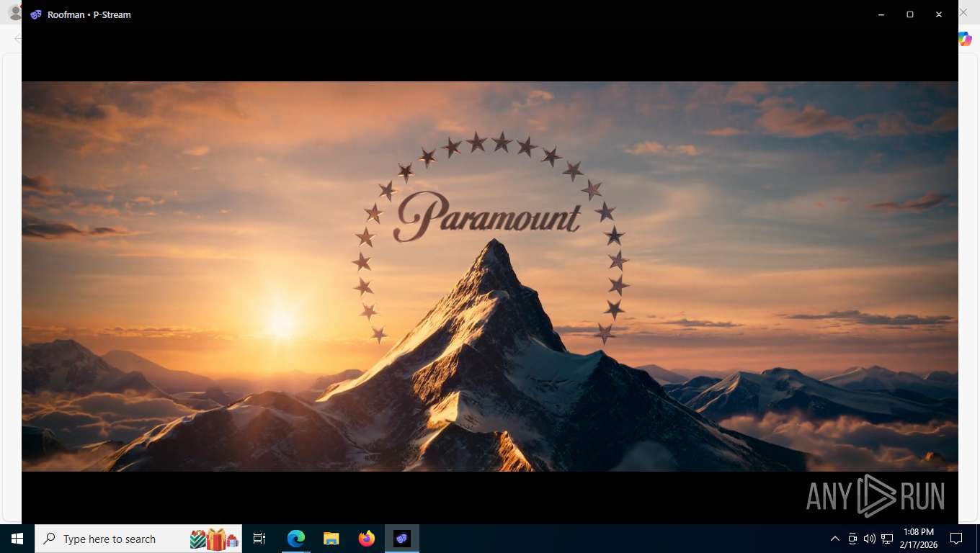Open network settings tray icon
Viewport: 980px width, 553px height.
click(887, 539)
